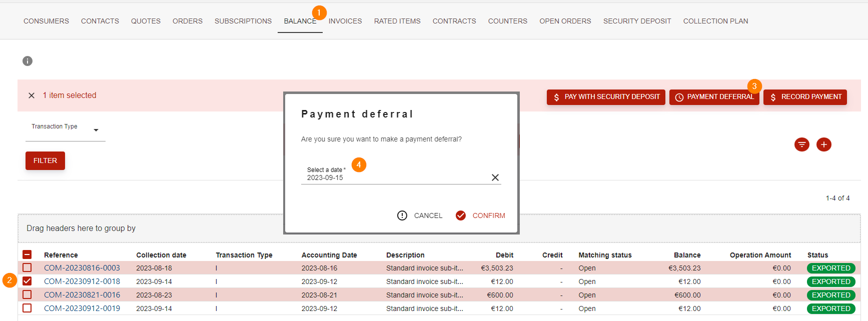Uncheck the row COM-20230912-0018 checkbox
Screen dimensions: 868x321
(27, 281)
